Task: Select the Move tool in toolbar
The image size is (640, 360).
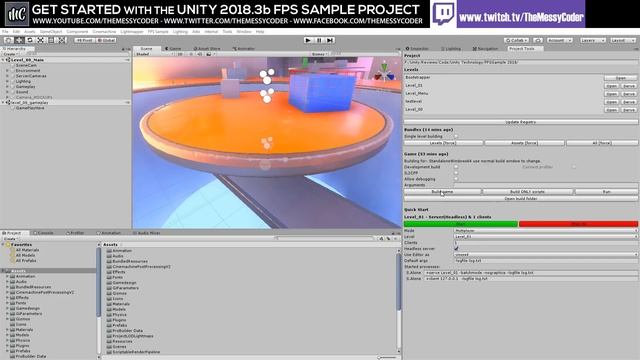Action: [x=19, y=40]
